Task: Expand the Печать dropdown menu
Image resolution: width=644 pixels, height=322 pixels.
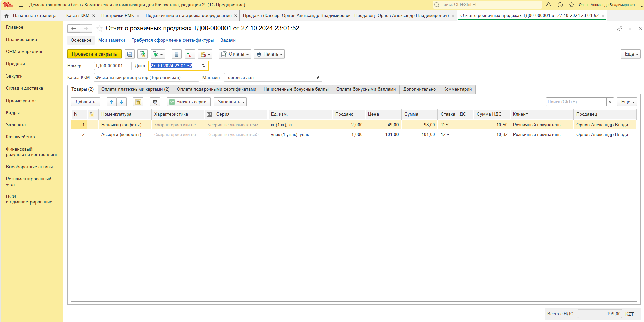Action: point(269,54)
